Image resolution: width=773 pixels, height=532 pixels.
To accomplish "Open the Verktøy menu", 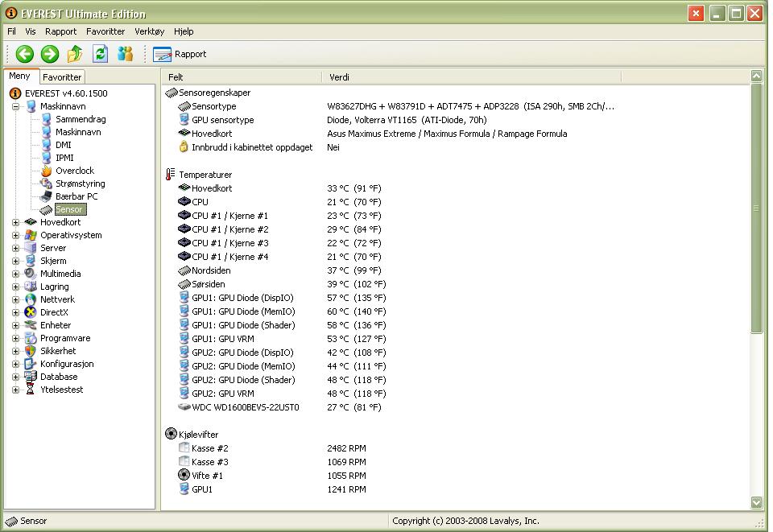I will [150, 31].
